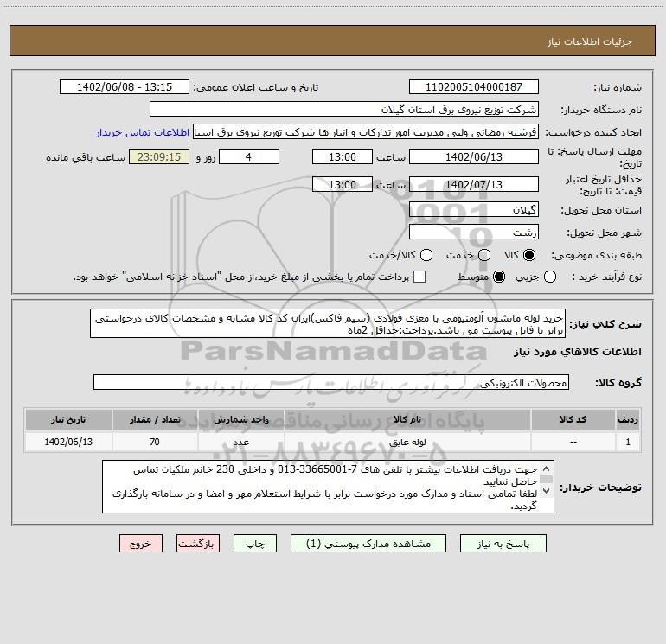Click the unit cell عدد
Image resolution: width=666 pixels, height=644 pixels.
[x=240, y=442]
